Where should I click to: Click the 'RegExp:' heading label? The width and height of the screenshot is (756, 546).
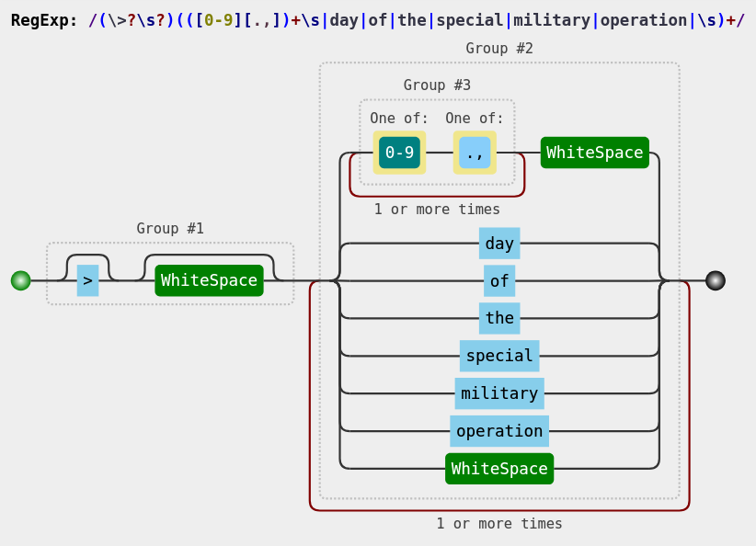(44, 21)
